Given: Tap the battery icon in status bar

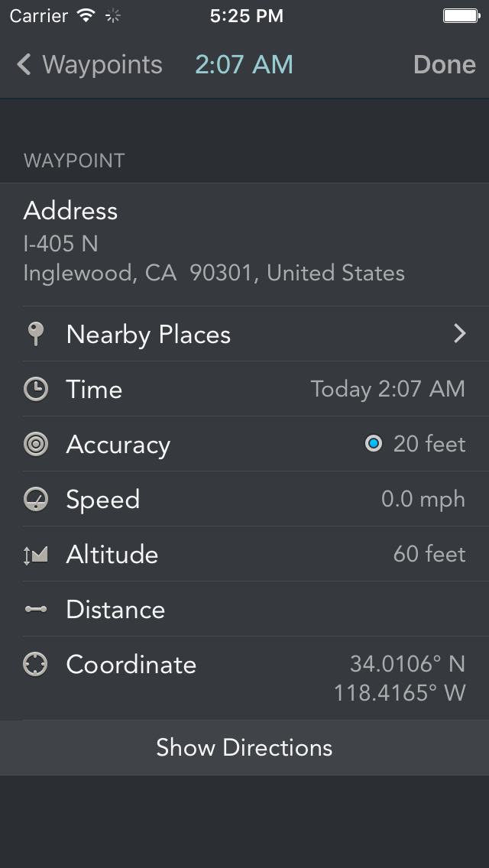Looking at the screenshot, I should (x=461, y=15).
